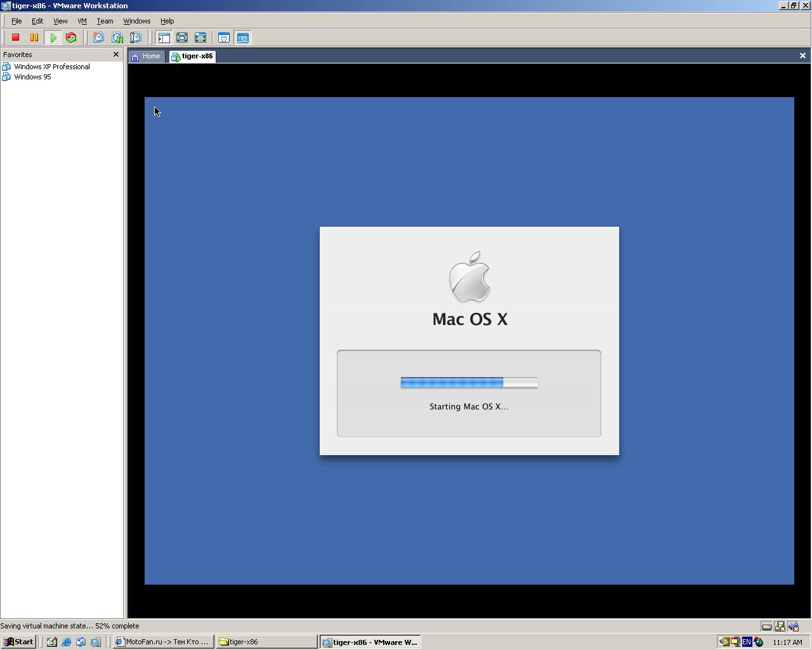The width and height of the screenshot is (812, 650).
Task: Click the NVIDIA tray icon
Action: click(724, 642)
